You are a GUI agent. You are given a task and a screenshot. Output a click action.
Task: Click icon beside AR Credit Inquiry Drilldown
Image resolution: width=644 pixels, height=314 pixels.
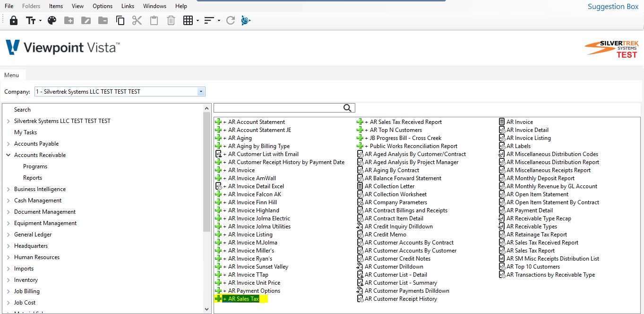coord(361,227)
